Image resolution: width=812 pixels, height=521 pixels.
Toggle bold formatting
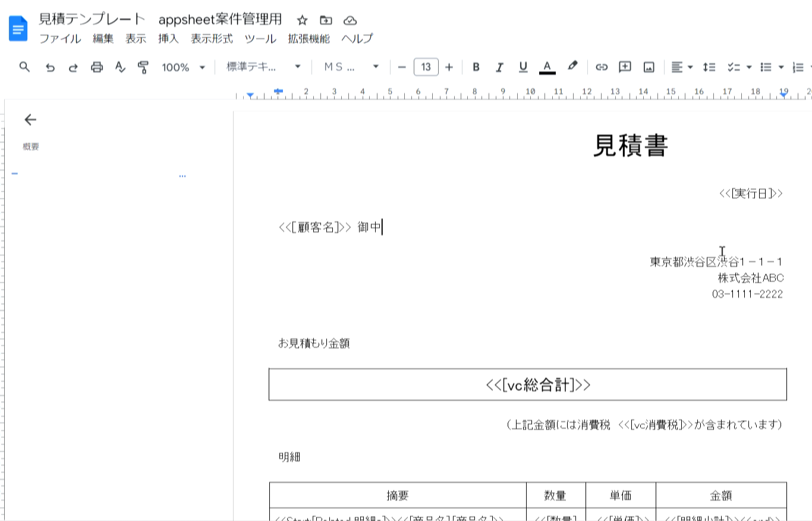pyautogui.click(x=476, y=67)
